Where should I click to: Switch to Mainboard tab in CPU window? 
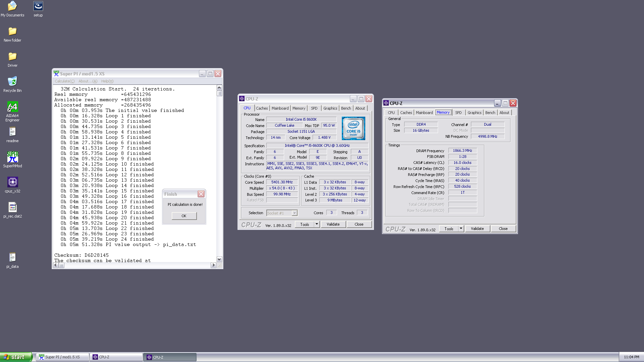280,108
